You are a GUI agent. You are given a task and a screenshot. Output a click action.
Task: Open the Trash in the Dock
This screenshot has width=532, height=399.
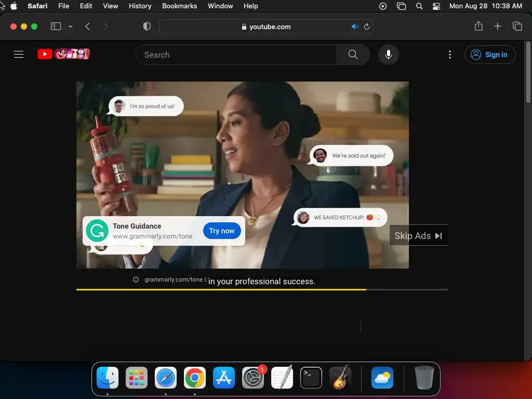424,378
